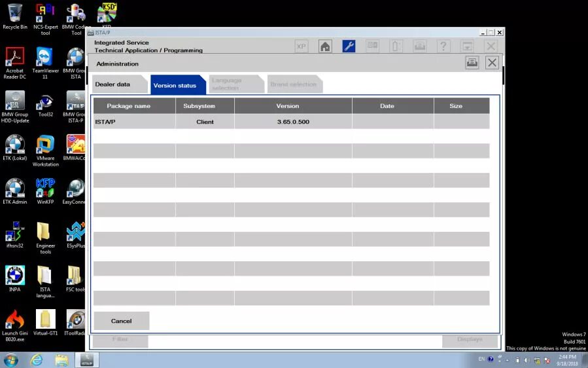Launch Internet Explorer from taskbar

(x=37, y=360)
